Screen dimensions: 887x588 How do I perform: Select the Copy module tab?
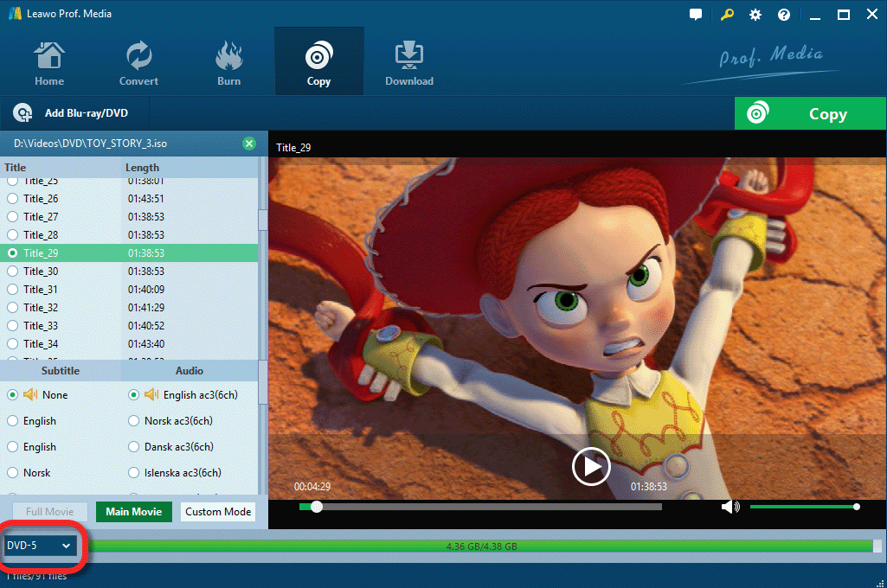click(319, 61)
